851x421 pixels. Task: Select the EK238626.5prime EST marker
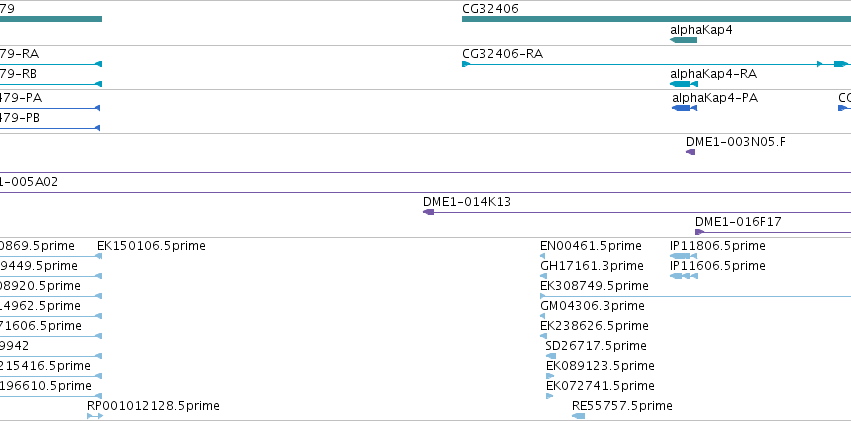[x=543, y=336]
